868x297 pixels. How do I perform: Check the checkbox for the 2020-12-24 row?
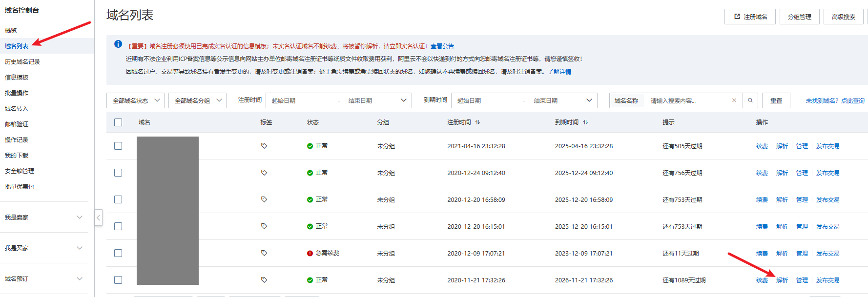[x=118, y=173]
